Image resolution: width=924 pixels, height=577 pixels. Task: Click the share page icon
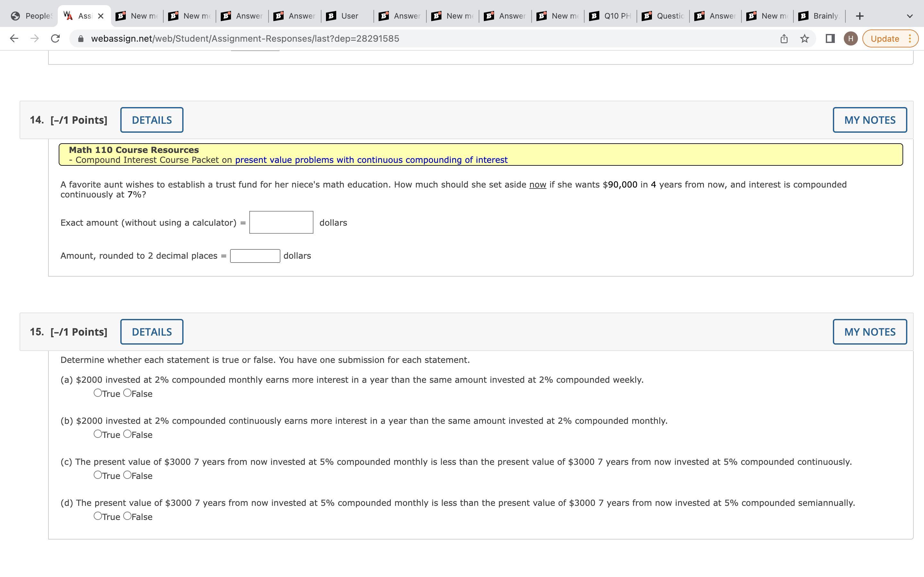(784, 38)
